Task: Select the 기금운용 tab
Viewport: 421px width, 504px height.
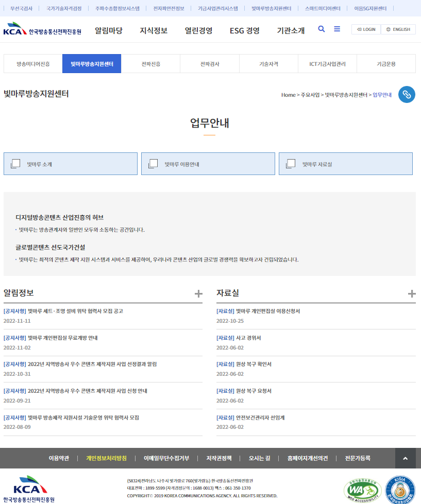Action: click(x=386, y=64)
